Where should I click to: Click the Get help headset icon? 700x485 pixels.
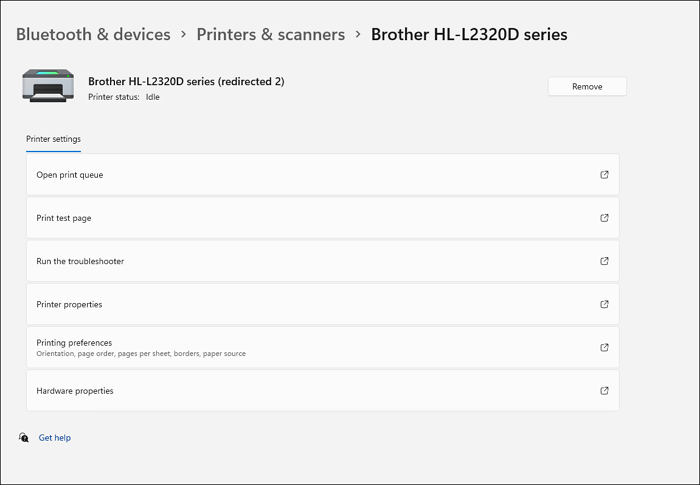(x=24, y=438)
